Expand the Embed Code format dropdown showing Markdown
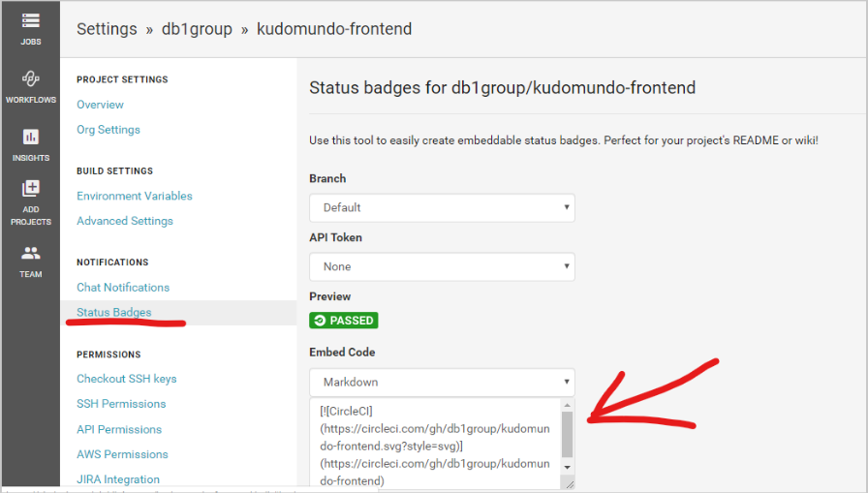The width and height of the screenshot is (868, 493). [x=442, y=383]
